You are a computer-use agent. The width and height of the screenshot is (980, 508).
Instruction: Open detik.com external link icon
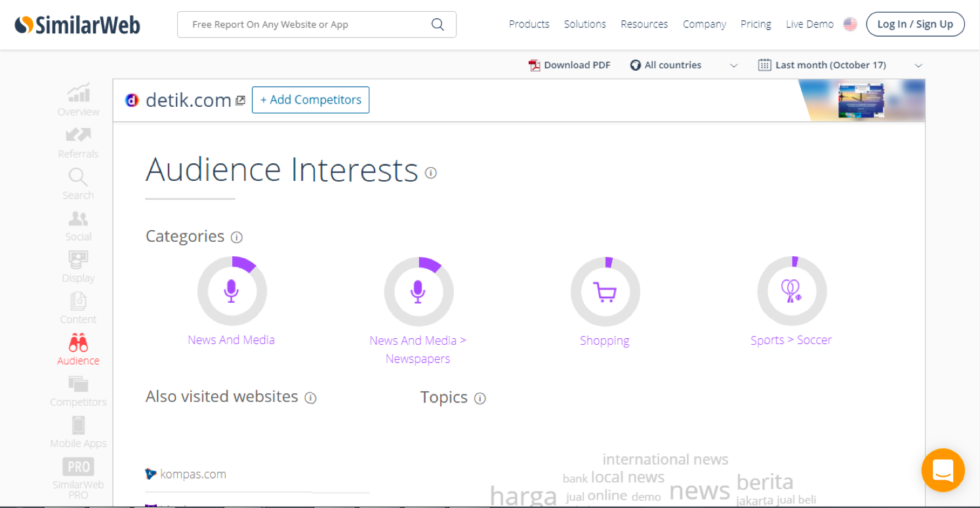coord(240,100)
